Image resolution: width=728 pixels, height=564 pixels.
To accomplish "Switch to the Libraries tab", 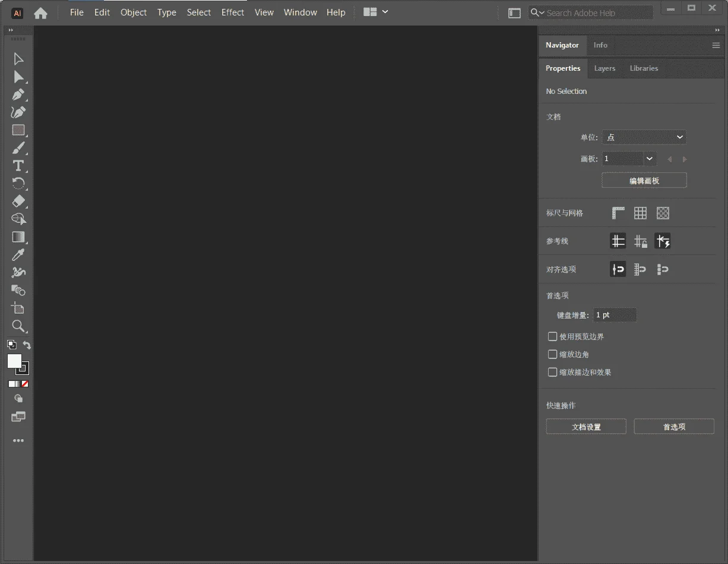I will pyautogui.click(x=644, y=68).
